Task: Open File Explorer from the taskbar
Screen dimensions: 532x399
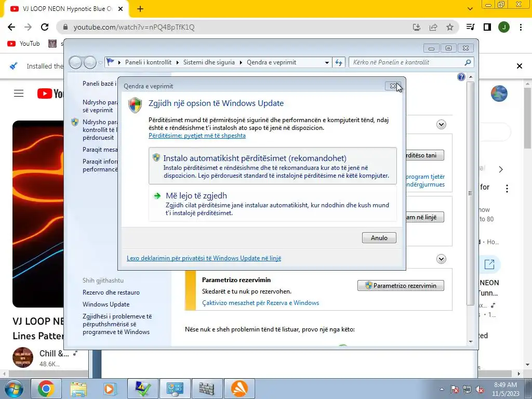Action: point(78,389)
